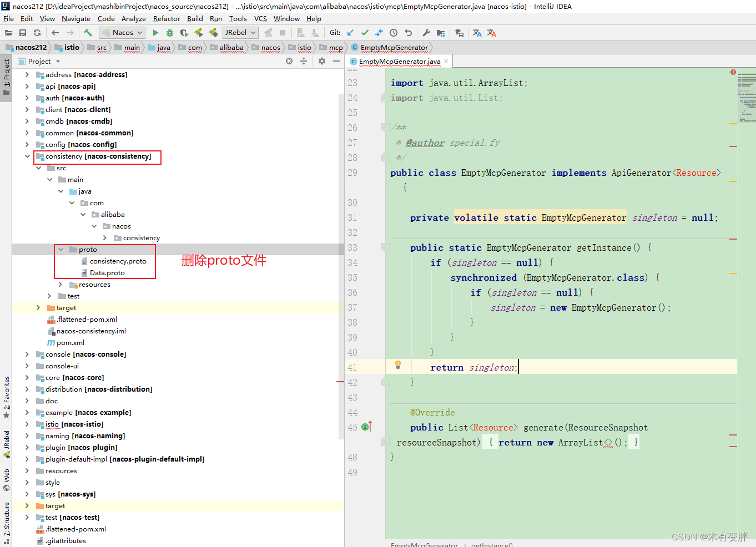Screen dimensions: 756x547
Task: Open the Navigate menu
Action: click(75, 18)
